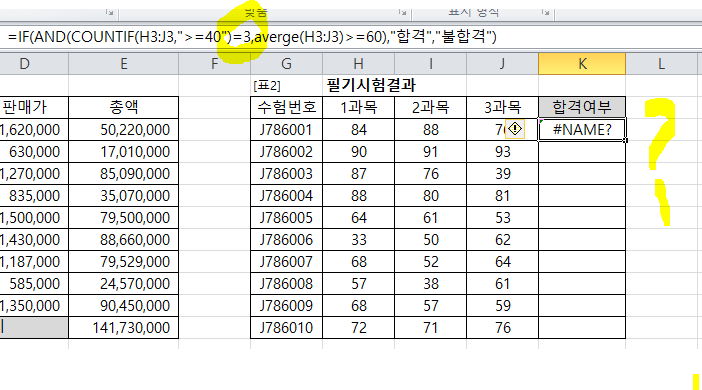The width and height of the screenshot is (702, 390).
Task: Select the cell showing #NAME?
Action: [582, 129]
